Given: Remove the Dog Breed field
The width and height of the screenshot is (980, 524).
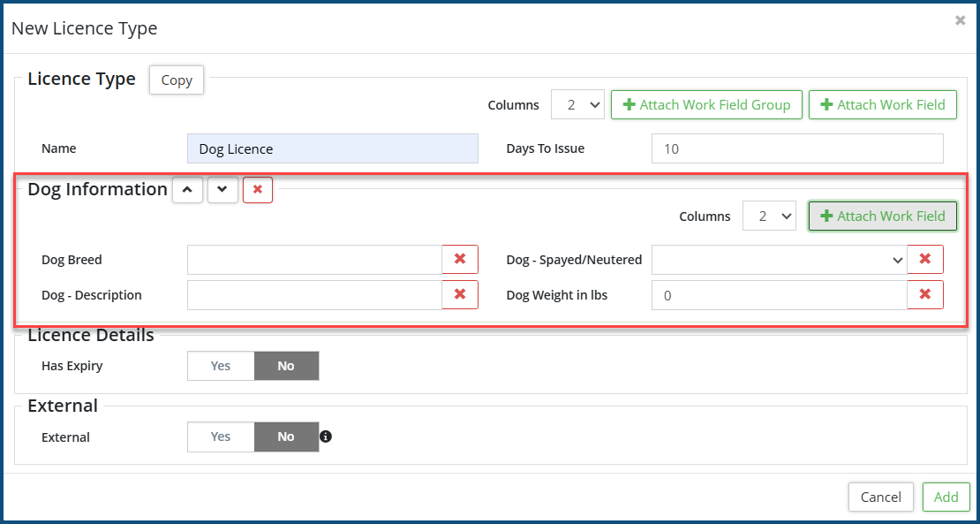Looking at the screenshot, I should click(x=460, y=260).
